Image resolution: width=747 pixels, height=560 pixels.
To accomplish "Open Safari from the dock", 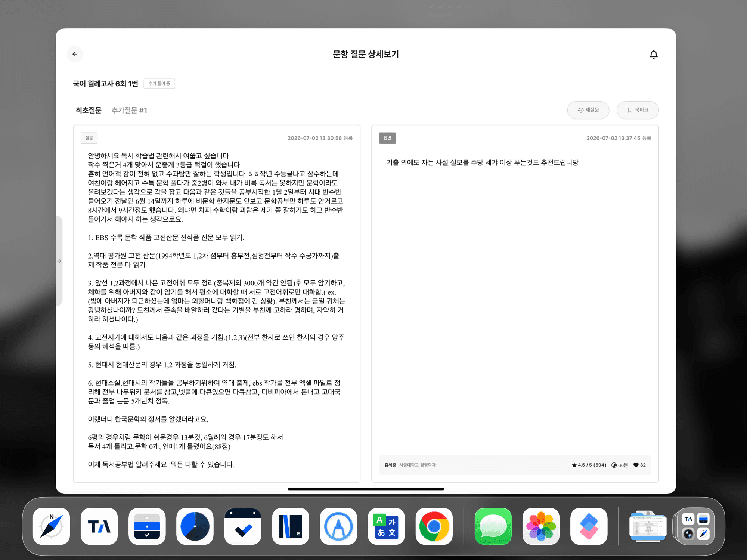I will click(52, 526).
